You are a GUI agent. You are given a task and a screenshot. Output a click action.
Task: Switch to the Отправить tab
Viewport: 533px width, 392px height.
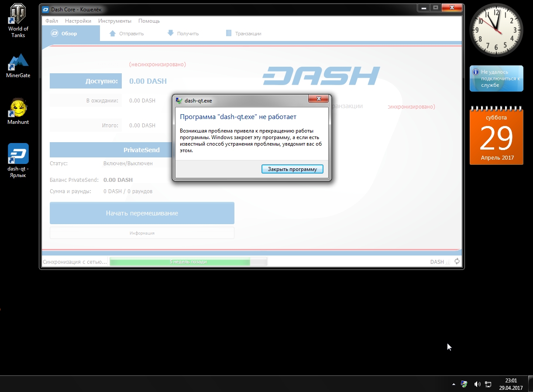[126, 33]
